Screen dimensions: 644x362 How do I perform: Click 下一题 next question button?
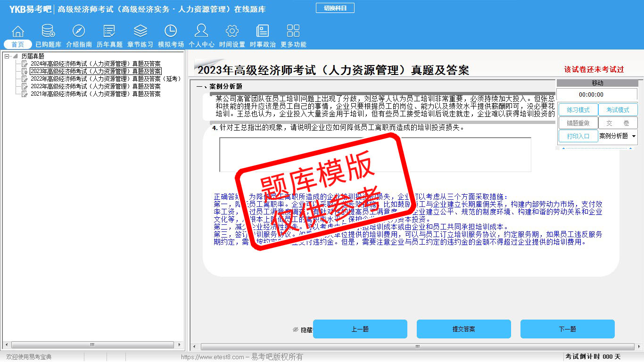point(567,329)
